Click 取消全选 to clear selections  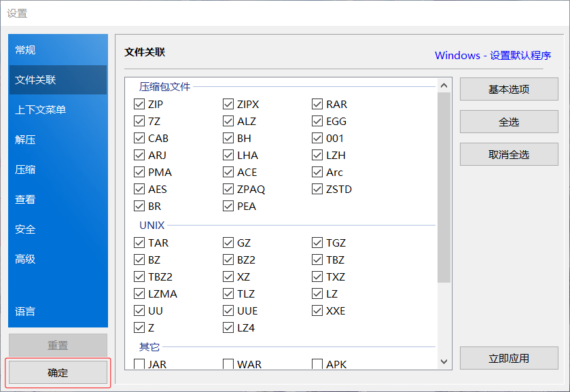508,154
